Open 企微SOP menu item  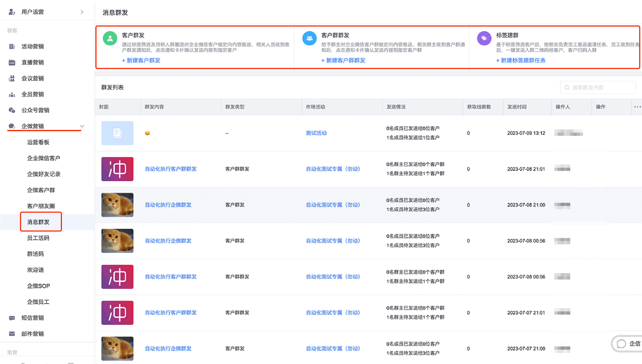[38, 286]
